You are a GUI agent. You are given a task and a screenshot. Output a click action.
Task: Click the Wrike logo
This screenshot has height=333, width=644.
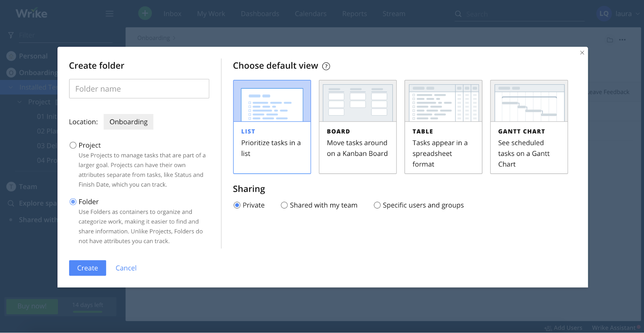[31, 13]
